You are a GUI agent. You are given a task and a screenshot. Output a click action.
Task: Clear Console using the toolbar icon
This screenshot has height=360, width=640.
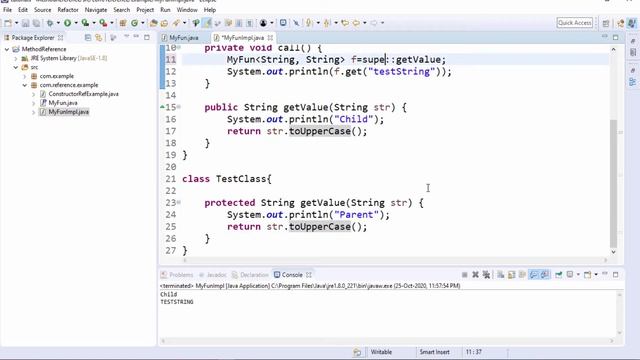pyautogui.click(x=500, y=275)
